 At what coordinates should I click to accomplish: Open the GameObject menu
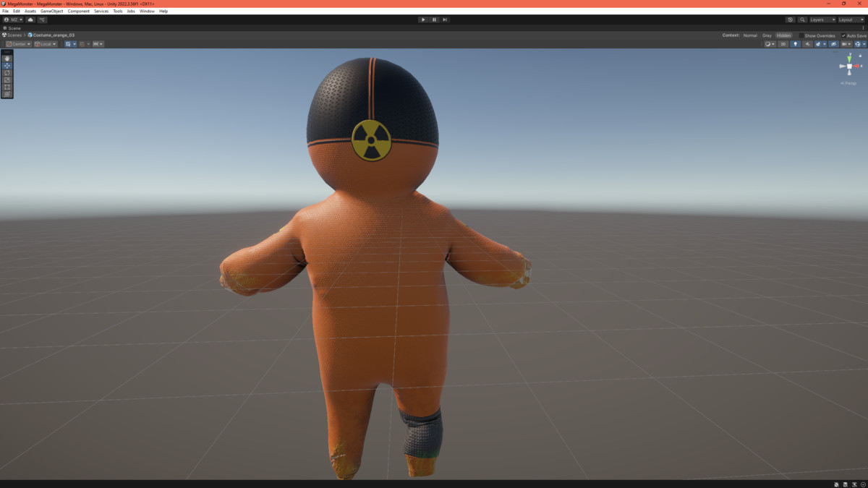(x=52, y=11)
